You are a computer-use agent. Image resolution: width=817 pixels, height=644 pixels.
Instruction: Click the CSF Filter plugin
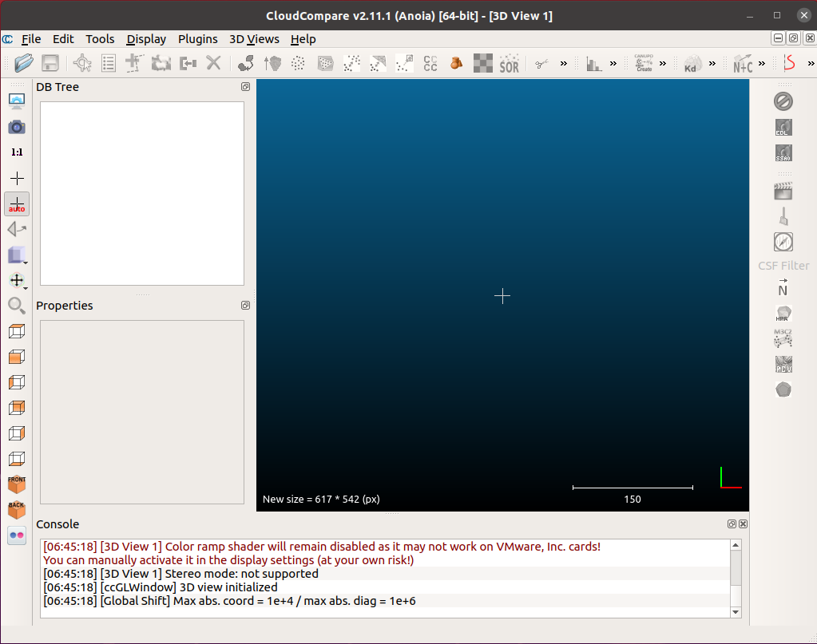pos(783,266)
